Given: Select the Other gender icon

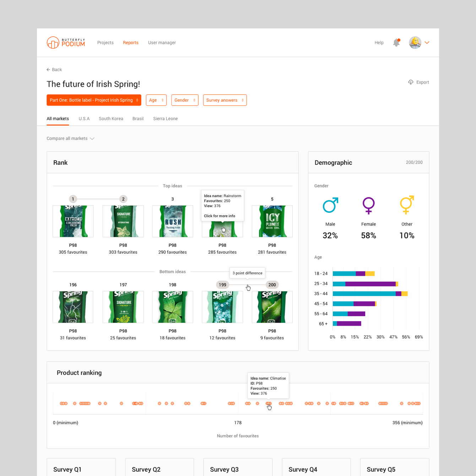Looking at the screenshot, I should point(407,205).
